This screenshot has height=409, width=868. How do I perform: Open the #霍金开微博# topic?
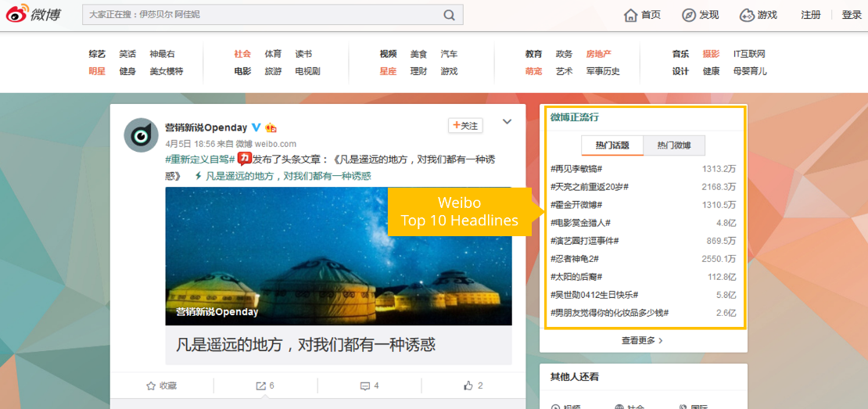click(576, 205)
